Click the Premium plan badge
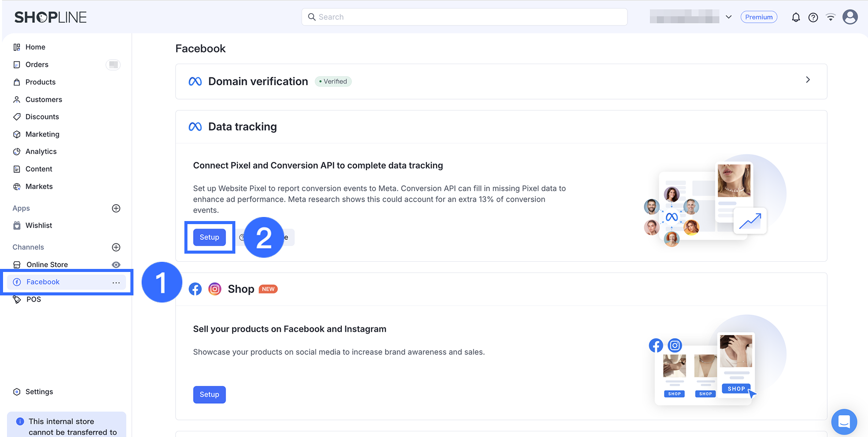868x437 pixels. click(x=759, y=17)
